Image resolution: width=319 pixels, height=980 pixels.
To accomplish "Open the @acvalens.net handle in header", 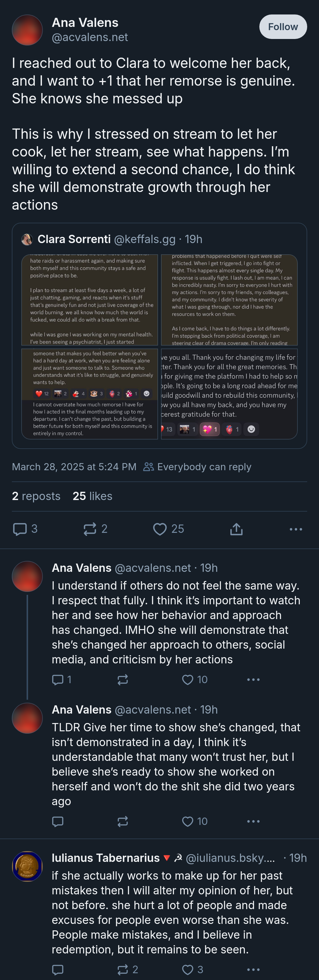I will click(90, 37).
